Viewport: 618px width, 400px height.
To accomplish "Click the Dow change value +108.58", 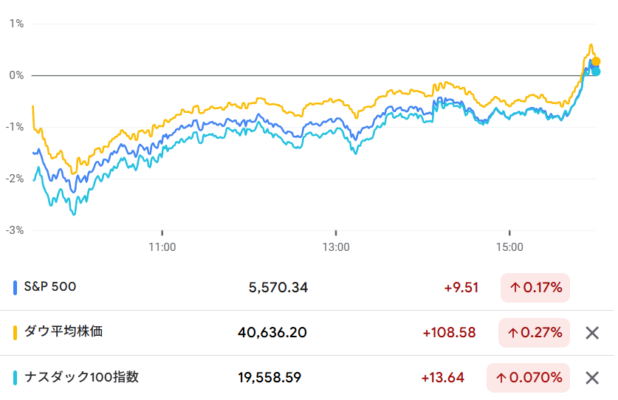I will coord(449,333).
